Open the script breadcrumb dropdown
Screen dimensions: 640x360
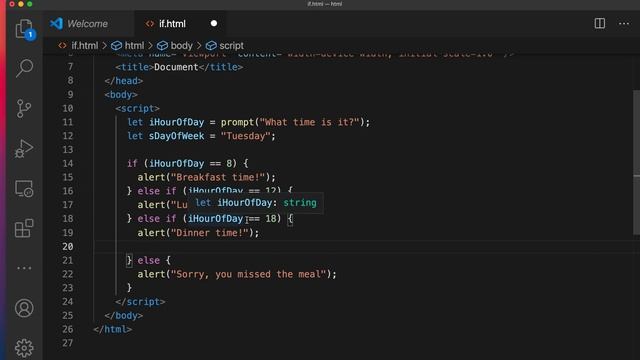(225, 45)
